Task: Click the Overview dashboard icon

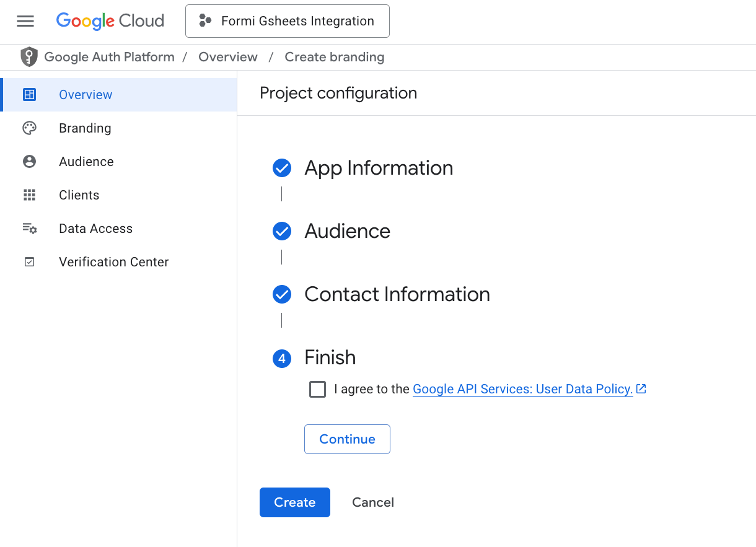Action: (29, 95)
